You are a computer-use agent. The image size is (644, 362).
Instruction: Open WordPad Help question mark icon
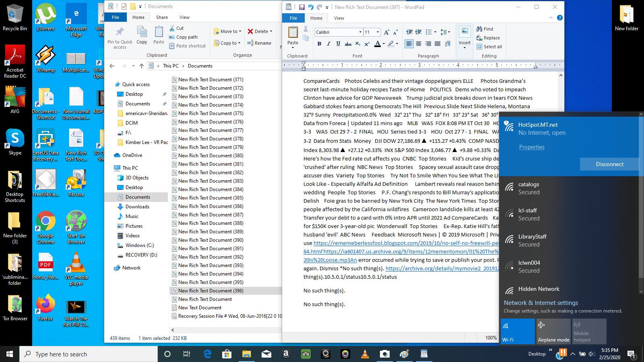559,18
